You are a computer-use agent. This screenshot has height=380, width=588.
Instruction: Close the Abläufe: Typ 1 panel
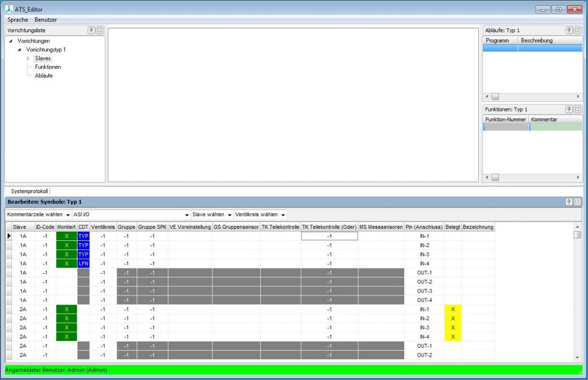click(x=577, y=30)
